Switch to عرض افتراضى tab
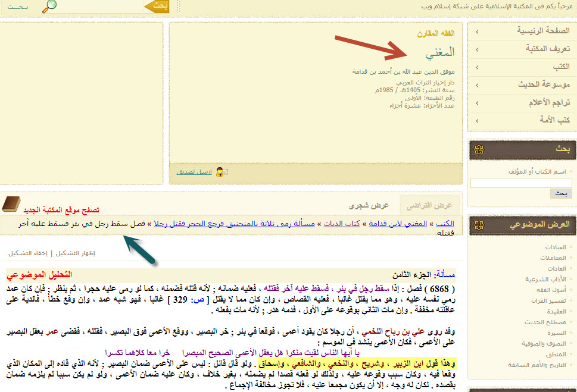Viewport: 577px width, 392px height. (429, 205)
